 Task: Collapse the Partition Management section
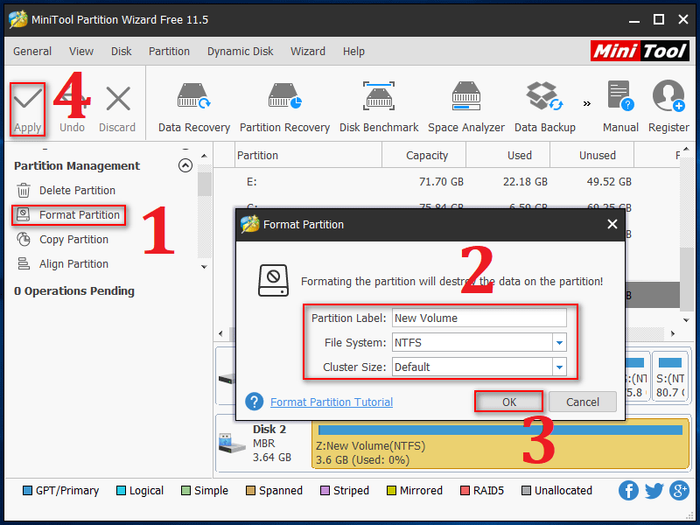click(x=185, y=166)
